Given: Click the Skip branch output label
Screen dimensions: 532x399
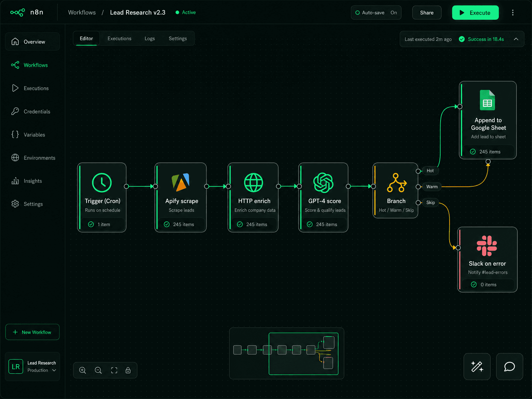Looking at the screenshot, I should coord(431,203).
